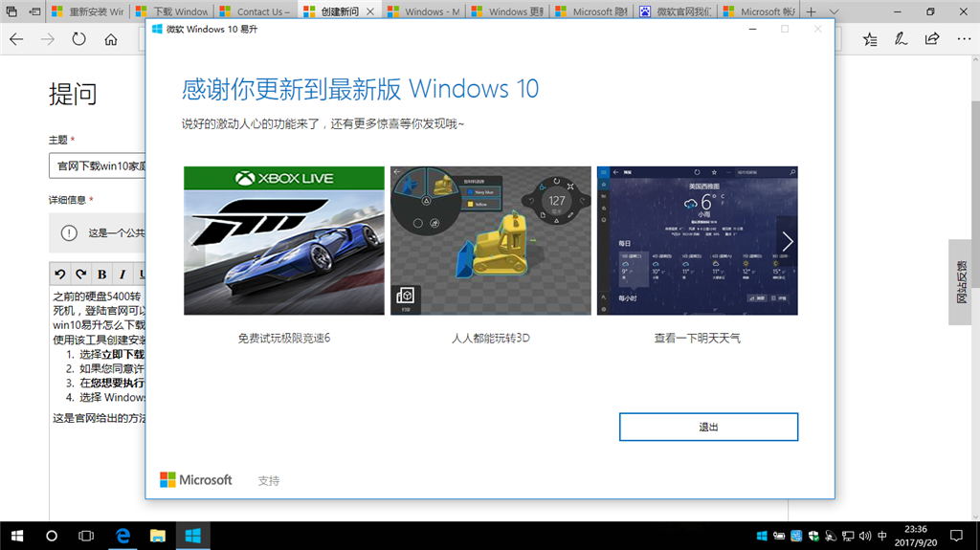Open Edge favorites hub star icon
Screen dimensions: 980x550
869,39
